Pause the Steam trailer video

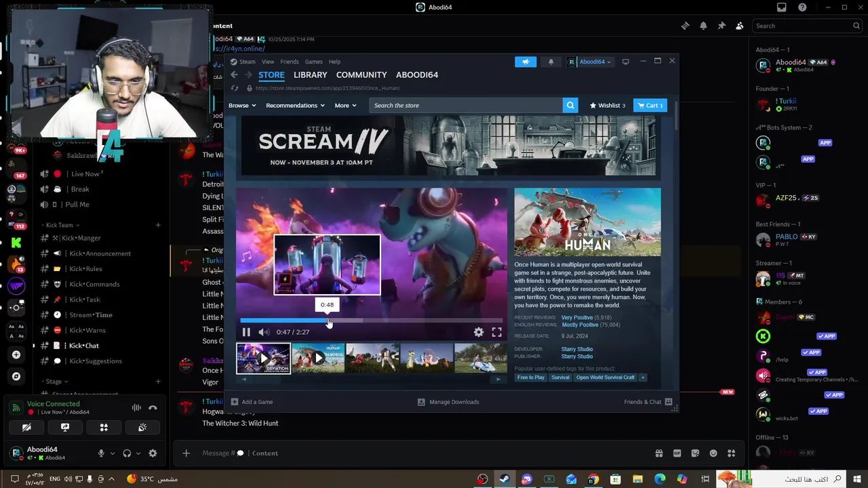point(246,332)
